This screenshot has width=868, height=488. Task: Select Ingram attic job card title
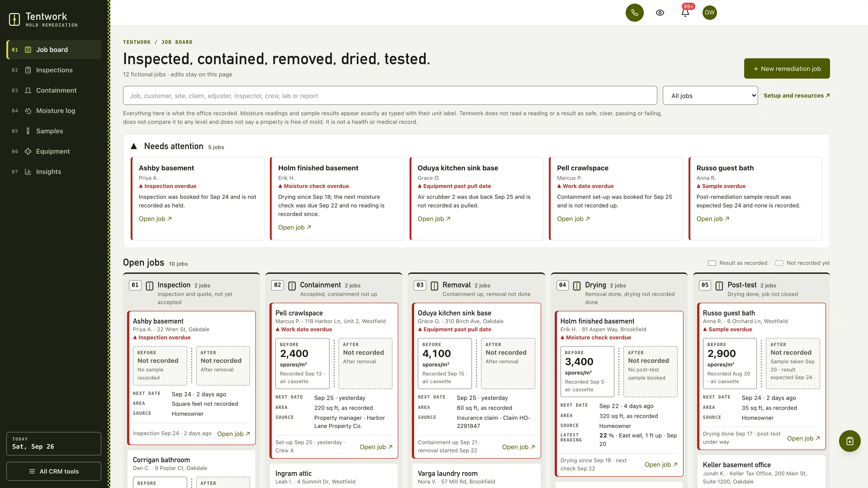[x=293, y=473]
